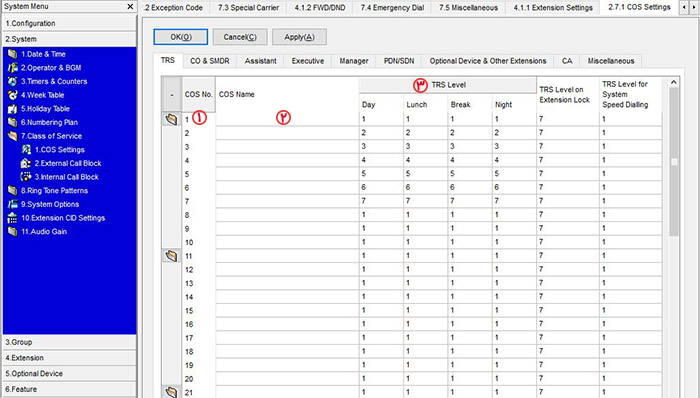Viewport: 700px width, 398px height.
Task: Click the Internal Call Block icon
Action: [26, 177]
